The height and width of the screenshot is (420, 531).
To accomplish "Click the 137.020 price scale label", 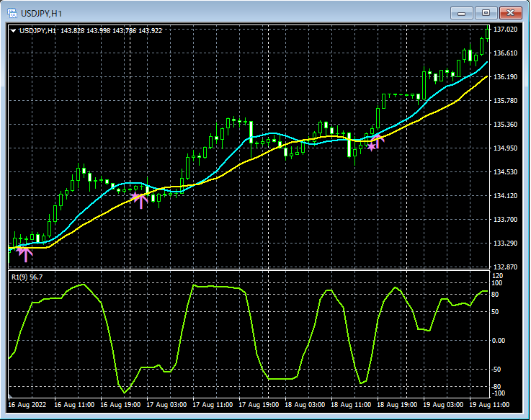I will pyautogui.click(x=506, y=30).
